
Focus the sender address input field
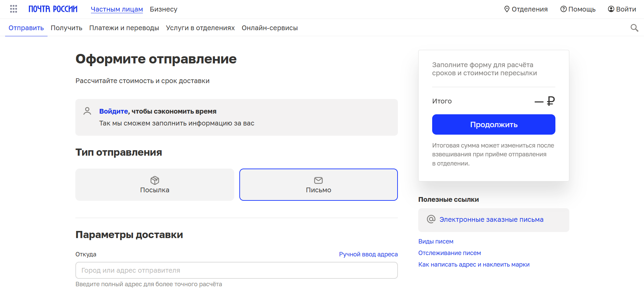237,270
